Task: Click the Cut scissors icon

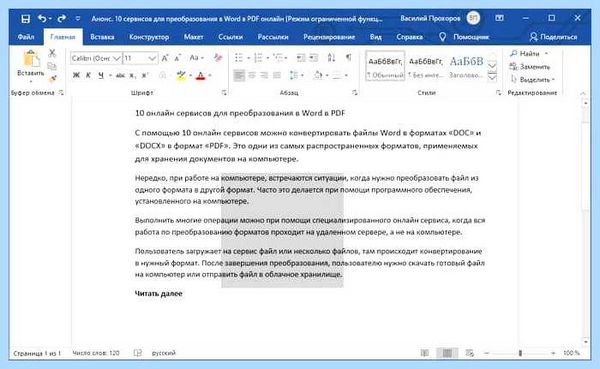Action: 52,53
